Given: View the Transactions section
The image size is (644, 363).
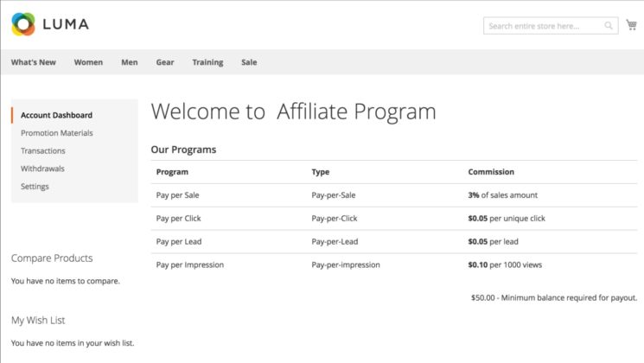Looking at the screenshot, I should [43, 151].
